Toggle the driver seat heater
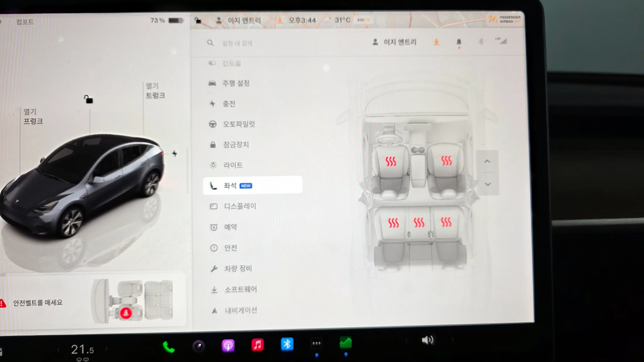Image resolution: width=644 pixels, height=362 pixels. pyautogui.click(x=391, y=161)
